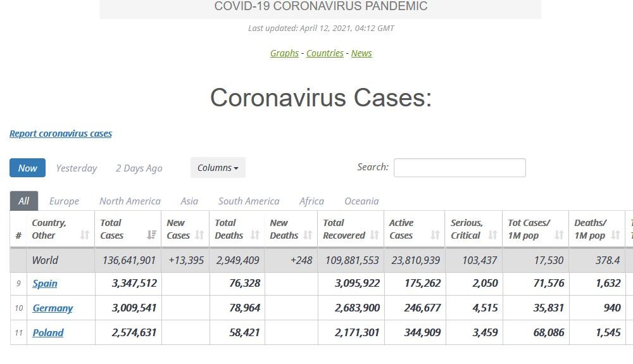This screenshot has height=364, width=633.
Task: Open the Spain country link
Action: click(x=45, y=284)
